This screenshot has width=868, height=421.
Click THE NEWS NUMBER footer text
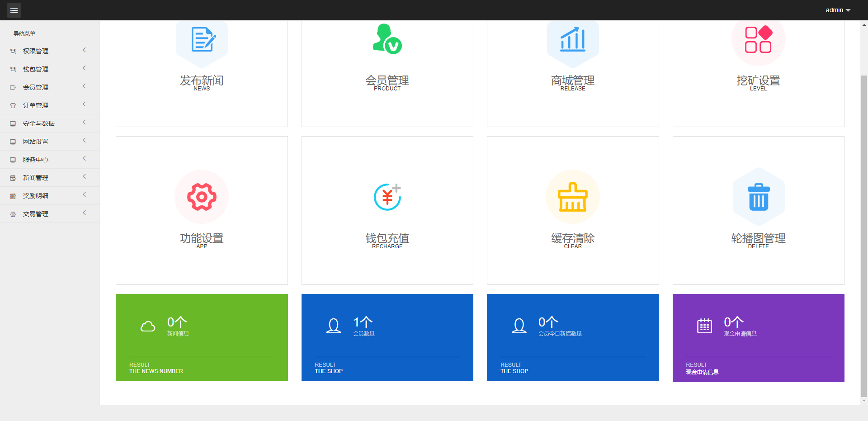[x=156, y=371]
